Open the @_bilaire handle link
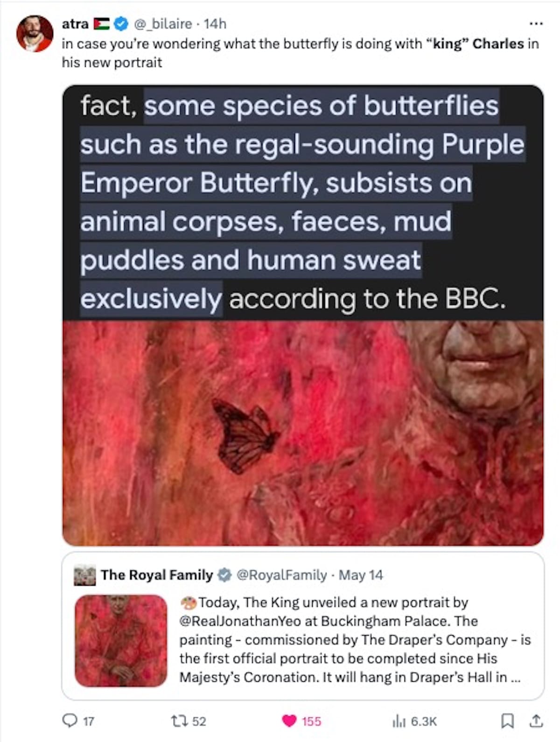 point(163,24)
